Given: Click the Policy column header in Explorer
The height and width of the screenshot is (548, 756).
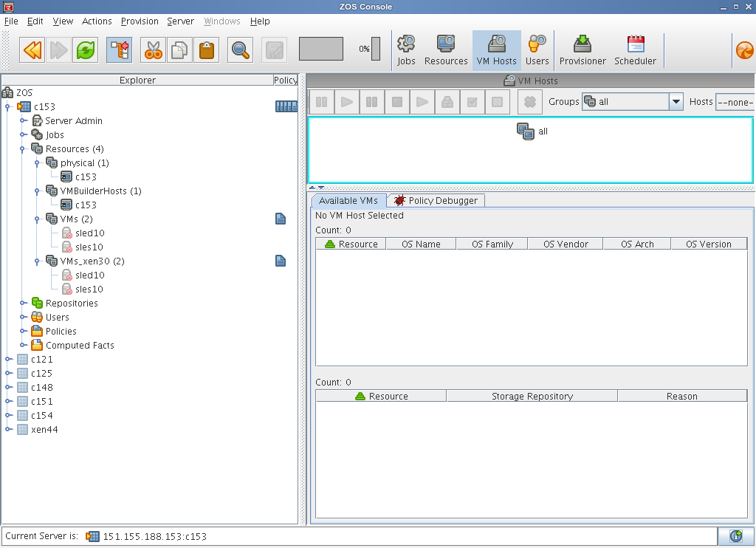Looking at the screenshot, I should point(286,80).
